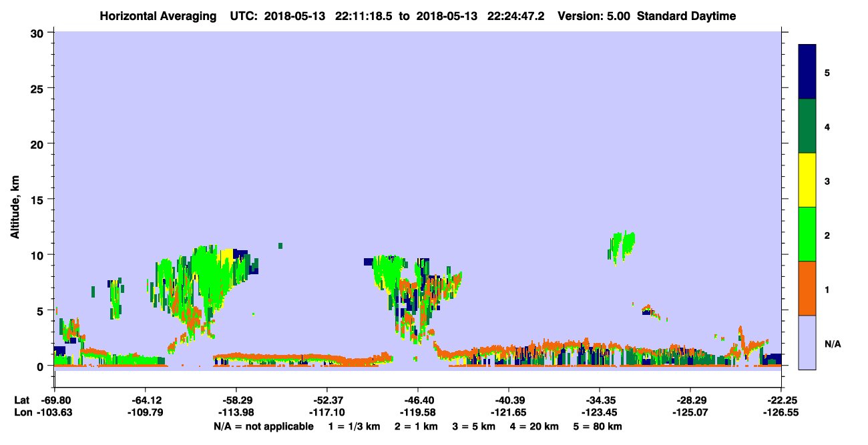Click latitude value -64.12
Viewport: 868px width, 445px height.
click(145, 400)
